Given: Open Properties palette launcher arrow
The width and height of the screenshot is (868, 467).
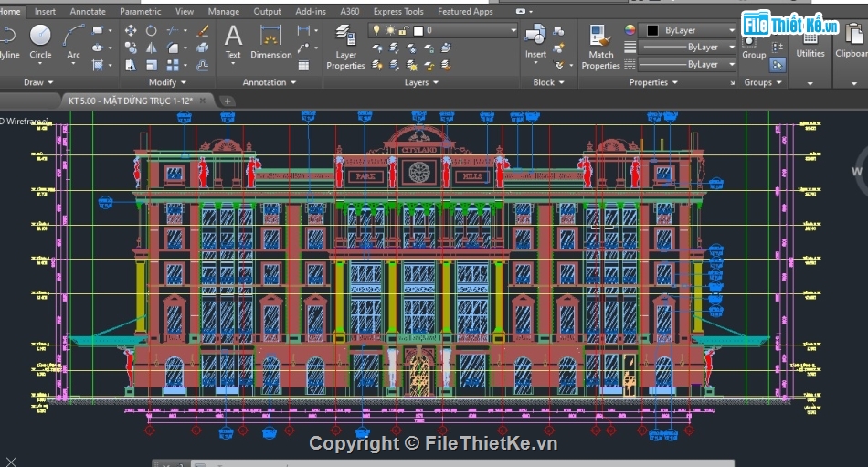Looking at the screenshot, I should 733,82.
